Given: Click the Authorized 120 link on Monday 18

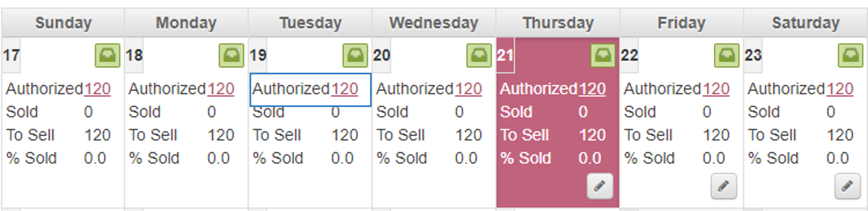Looking at the screenshot, I should 221,89.
